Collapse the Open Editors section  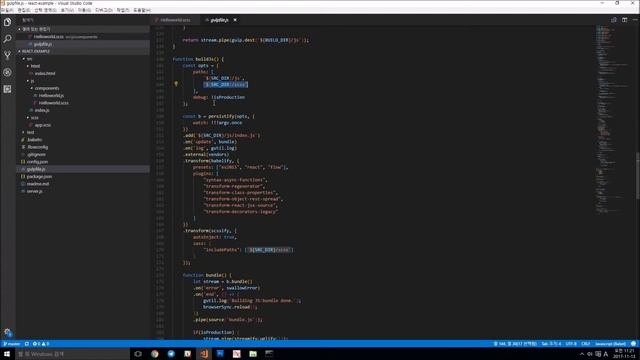pyautogui.click(x=83, y=29)
